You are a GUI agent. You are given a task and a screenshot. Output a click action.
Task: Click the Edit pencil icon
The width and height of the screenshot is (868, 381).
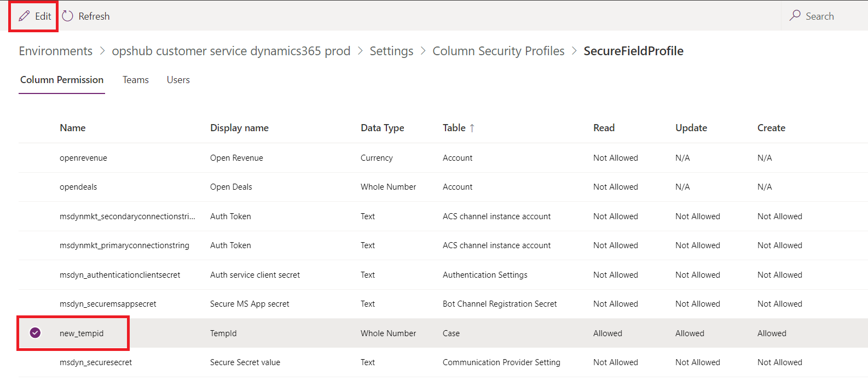[x=25, y=16]
